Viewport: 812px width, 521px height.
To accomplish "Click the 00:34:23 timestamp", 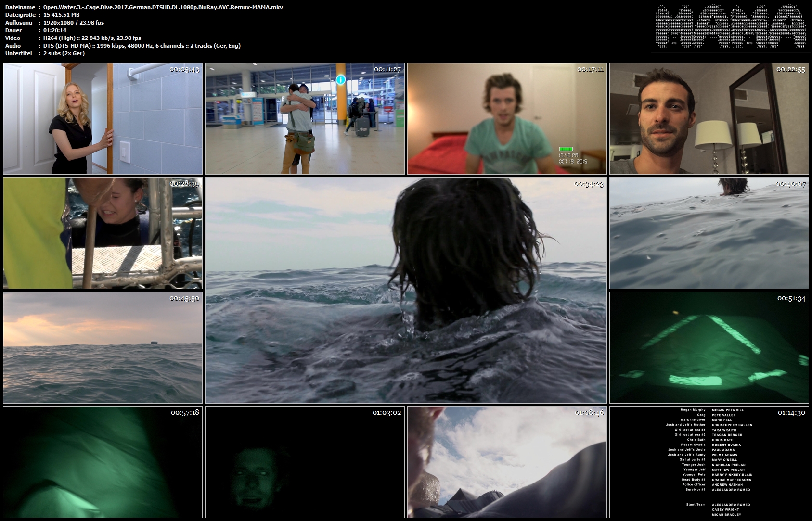I will point(589,184).
